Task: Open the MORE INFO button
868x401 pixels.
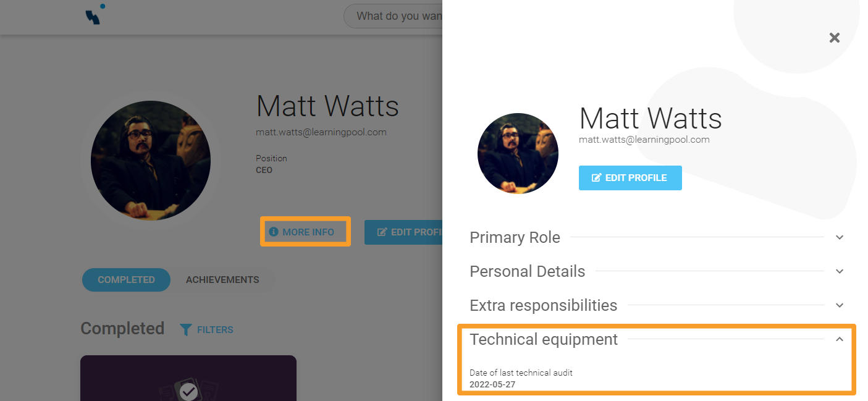Action: tap(305, 232)
